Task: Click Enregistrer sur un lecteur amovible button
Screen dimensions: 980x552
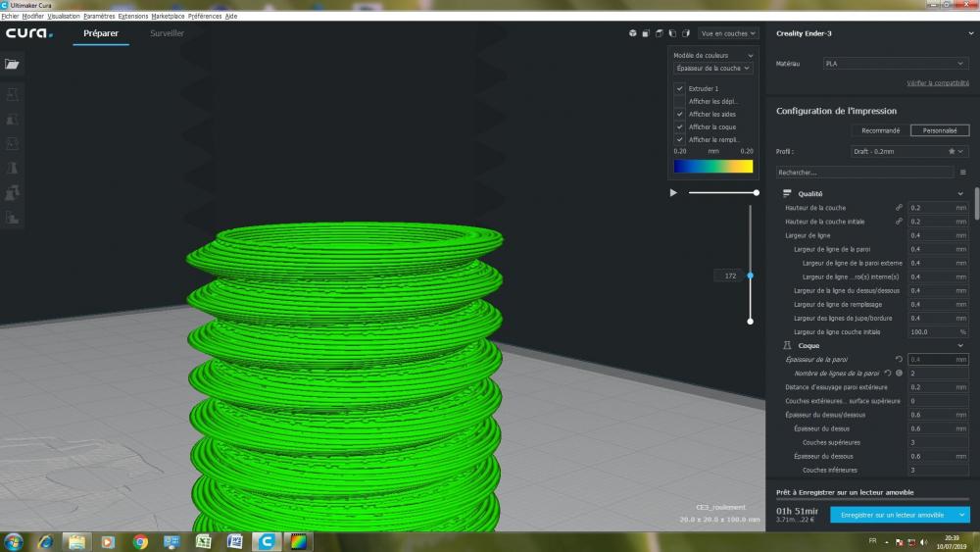Action: [x=892, y=515]
